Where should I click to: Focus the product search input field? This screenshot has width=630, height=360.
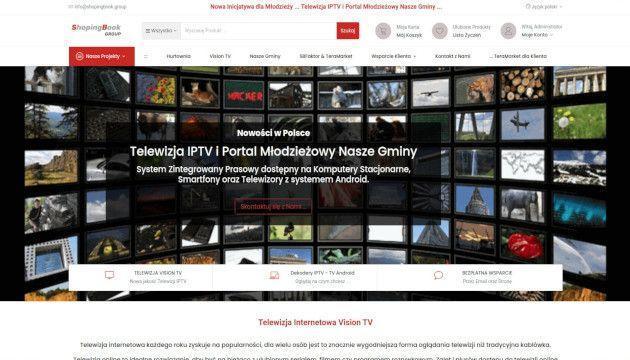point(258,31)
